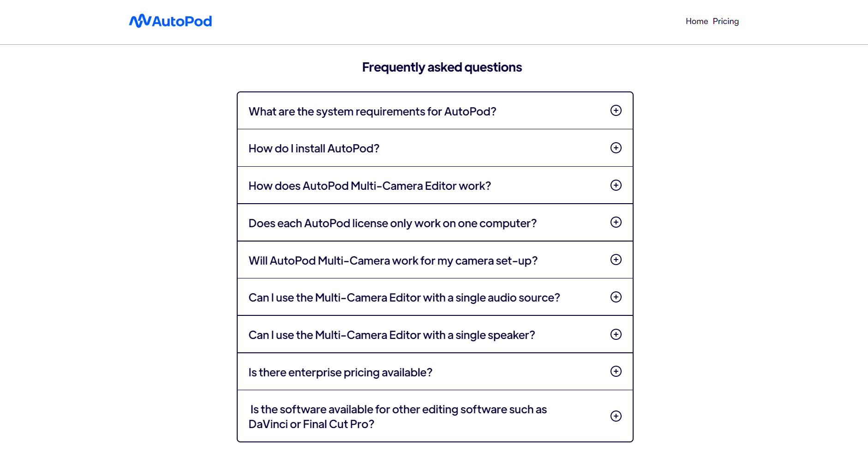Screen dimensions: 868x453
Task: Go to the Pricing page
Action: tap(725, 21)
